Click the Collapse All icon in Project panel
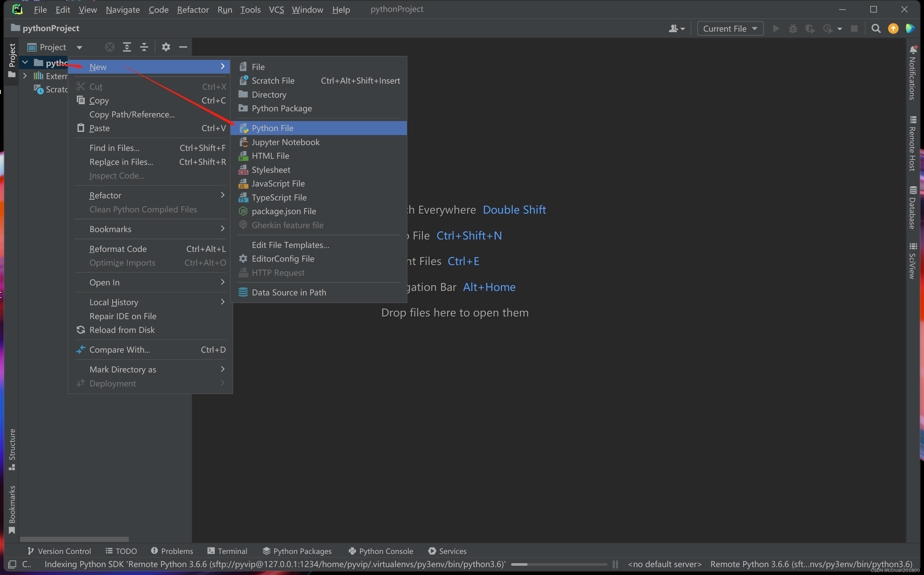Screen dimensions: 924x575 [x=144, y=47]
